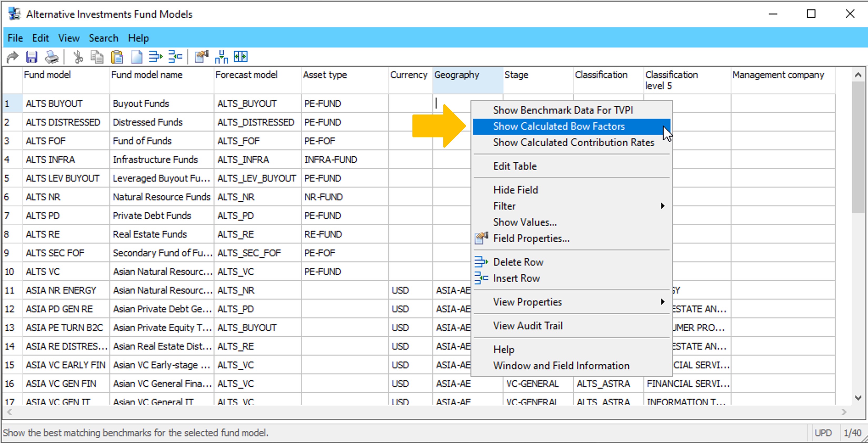
Task: Click the Fund model name column header
Action: click(x=162, y=80)
